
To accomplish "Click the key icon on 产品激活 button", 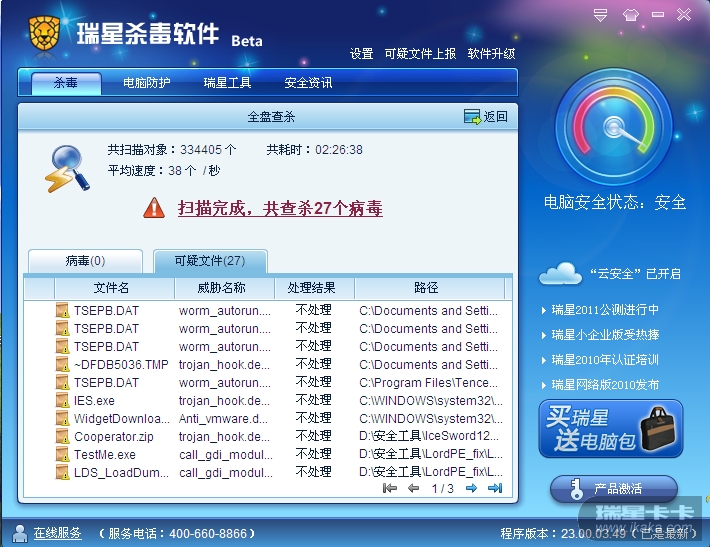I will coord(576,489).
